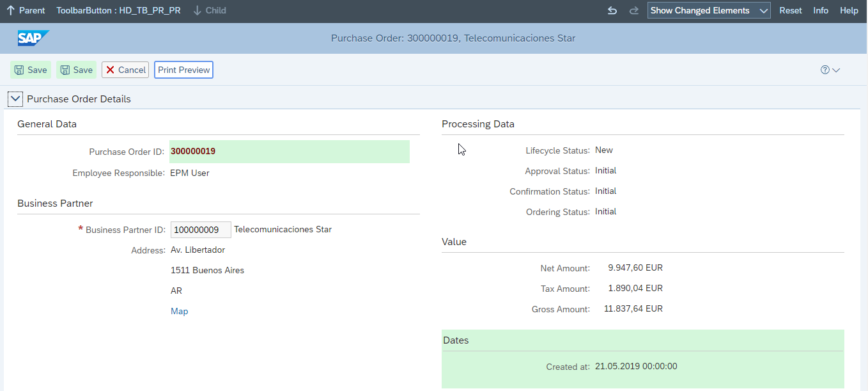The width and height of the screenshot is (868, 391).
Task: Click the Parent up-arrow navigation icon
Action: (11, 10)
